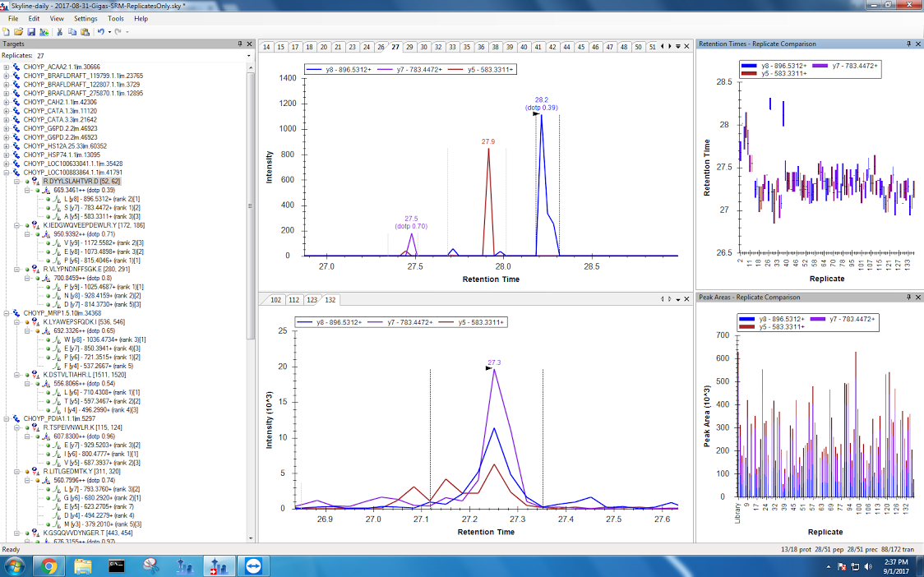The height and width of the screenshot is (577, 924).
Task: Pin the Targets panel with pushpin icon
Action: pos(240,44)
